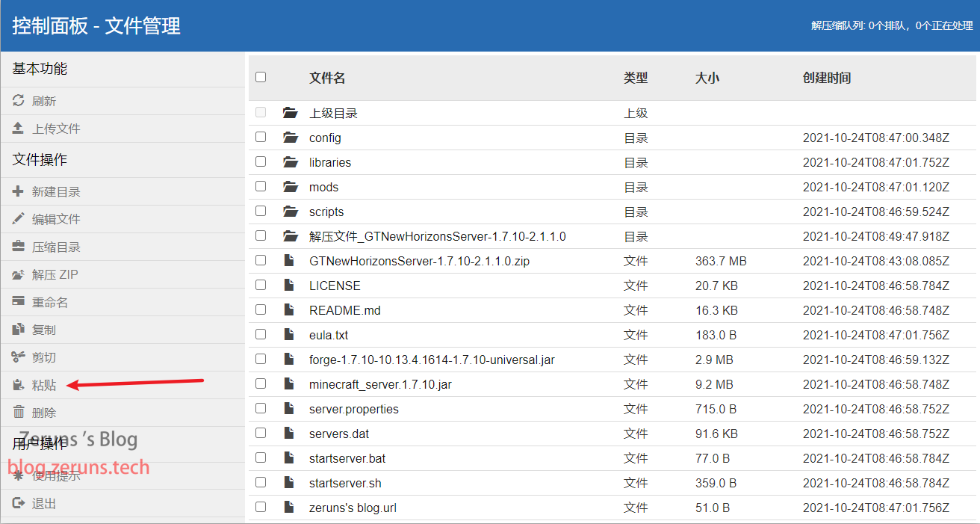This screenshot has height=524, width=980.
Task: Click the compress directory briefcase icon
Action: pyautogui.click(x=19, y=247)
